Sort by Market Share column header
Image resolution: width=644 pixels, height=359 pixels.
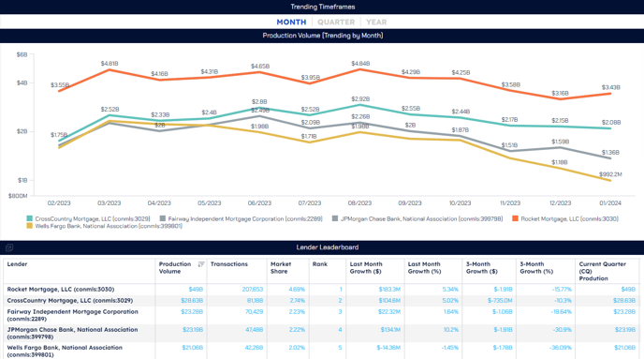[x=281, y=268]
